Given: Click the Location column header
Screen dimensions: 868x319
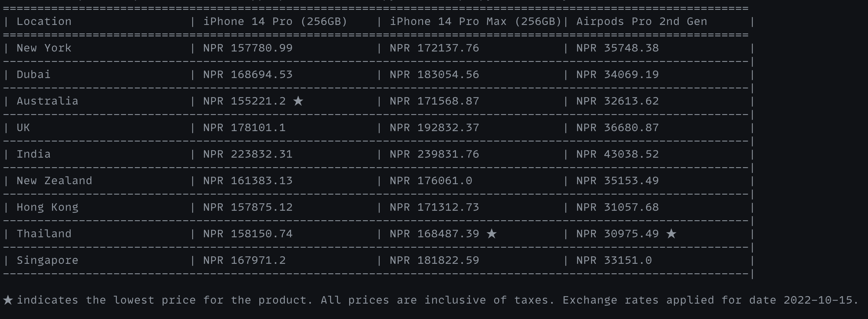Looking at the screenshot, I should click(44, 21).
